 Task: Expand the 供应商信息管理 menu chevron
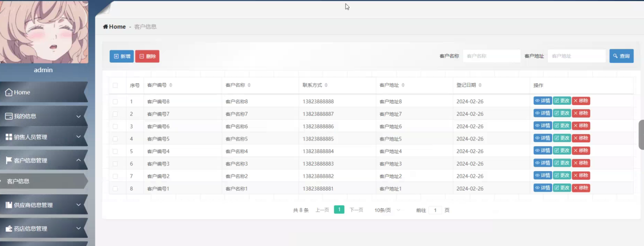click(x=78, y=205)
